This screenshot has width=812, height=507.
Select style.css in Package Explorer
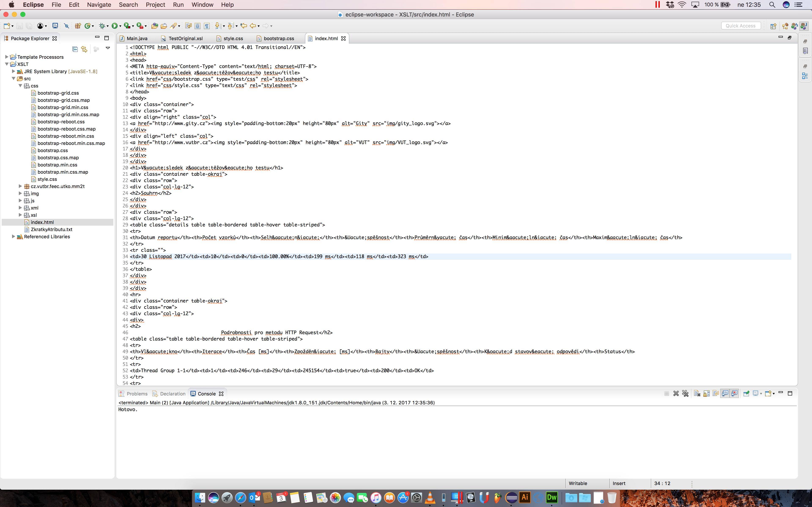(x=47, y=179)
